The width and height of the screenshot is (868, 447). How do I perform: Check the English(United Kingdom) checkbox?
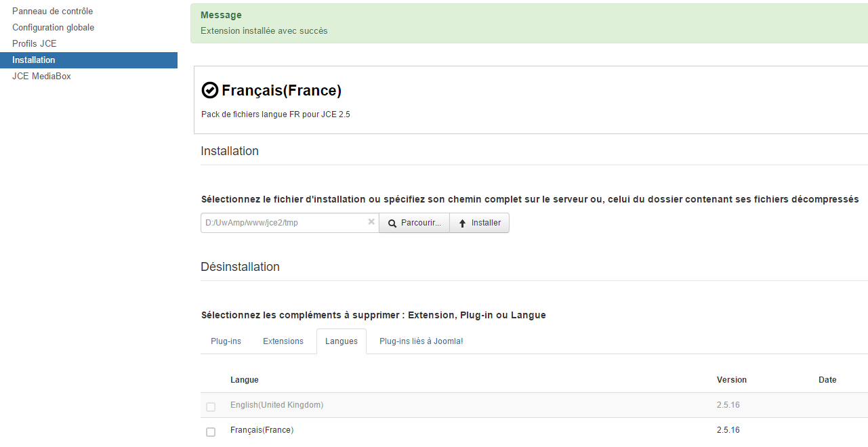pos(211,407)
